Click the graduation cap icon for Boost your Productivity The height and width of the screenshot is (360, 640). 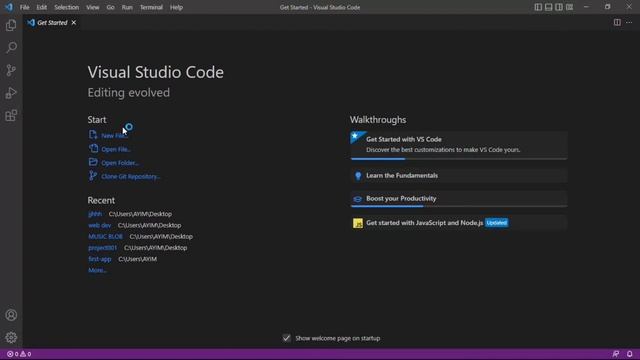pos(358,199)
